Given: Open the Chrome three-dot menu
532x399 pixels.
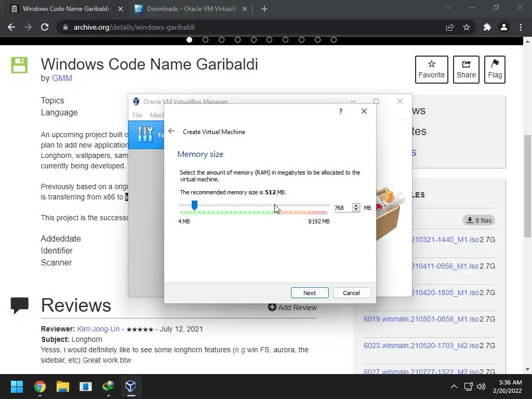Looking at the screenshot, I should (x=521, y=27).
